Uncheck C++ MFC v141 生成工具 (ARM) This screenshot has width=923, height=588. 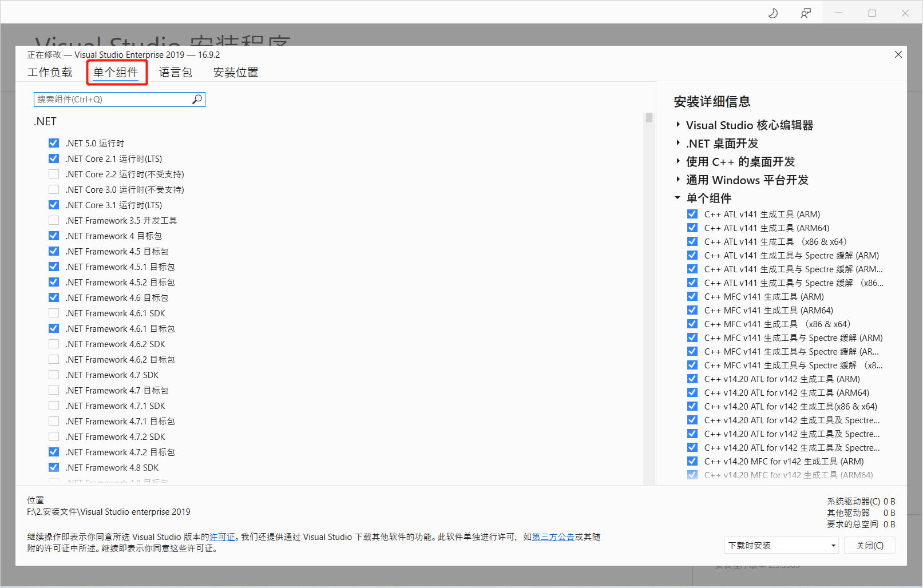pyautogui.click(x=692, y=296)
